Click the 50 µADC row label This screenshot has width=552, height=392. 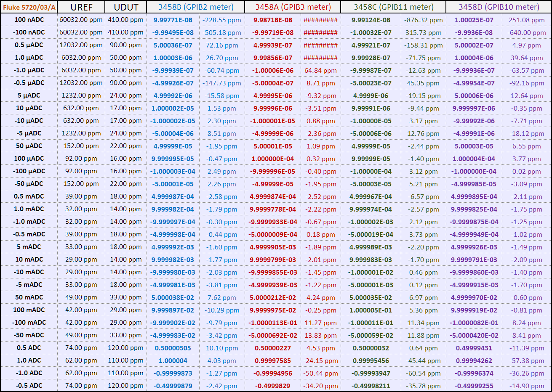click(x=29, y=146)
